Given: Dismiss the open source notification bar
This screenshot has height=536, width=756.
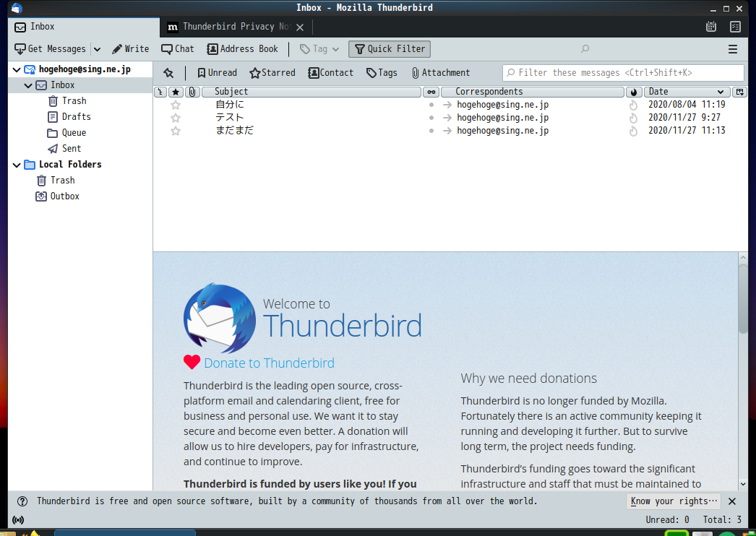Looking at the screenshot, I should (x=732, y=501).
